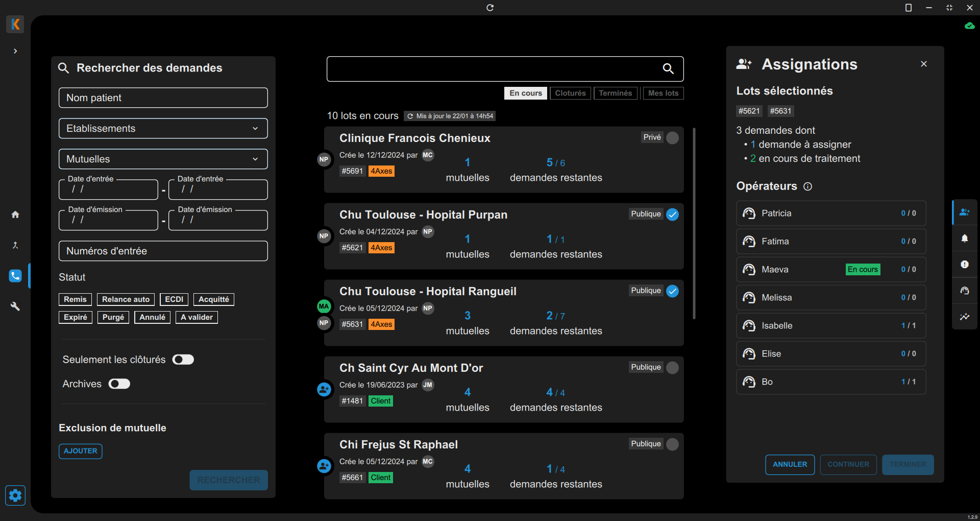
Task: Toggle the ECDI status filter
Action: coord(174,299)
